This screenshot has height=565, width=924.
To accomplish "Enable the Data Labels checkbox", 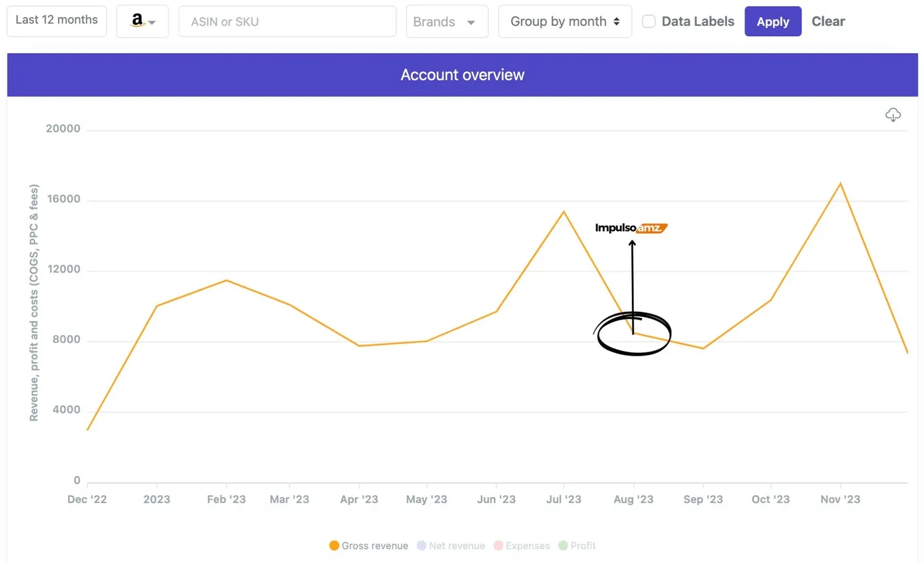I will [x=649, y=21].
